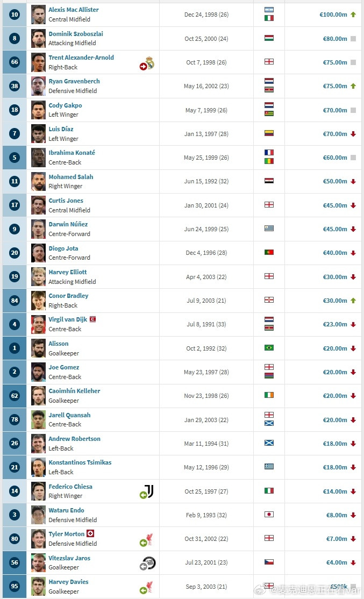
Task: Click Liverpool crest beside Harvey Davies
Action: pyautogui.click(x=149, y=587)
